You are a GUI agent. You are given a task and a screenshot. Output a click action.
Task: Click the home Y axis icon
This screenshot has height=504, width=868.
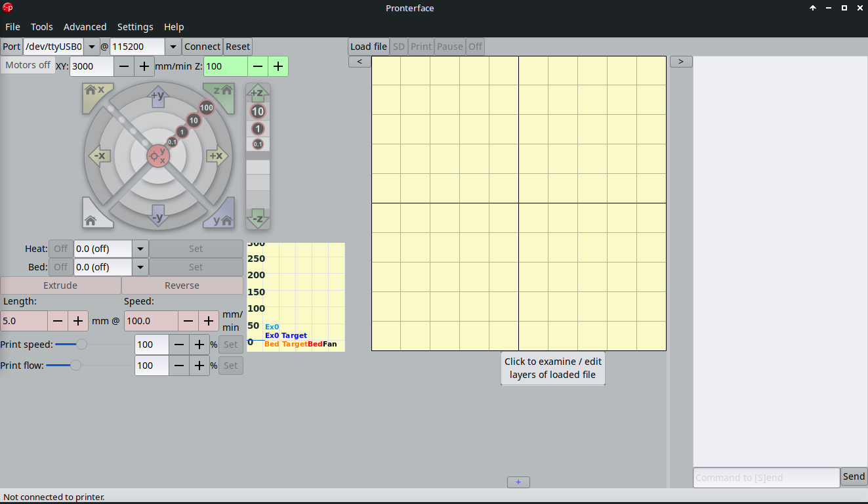pyautogui.click(x=222, y=218)
